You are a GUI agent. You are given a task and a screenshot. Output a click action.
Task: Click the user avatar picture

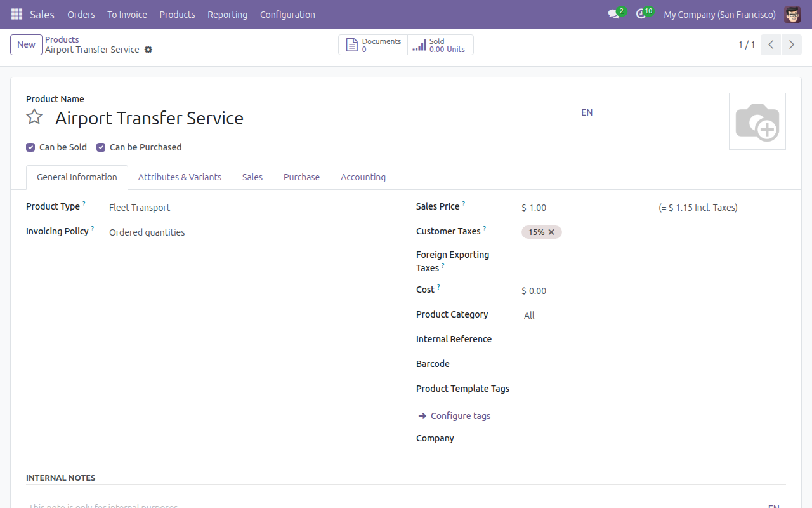click(x=792, y=14)
